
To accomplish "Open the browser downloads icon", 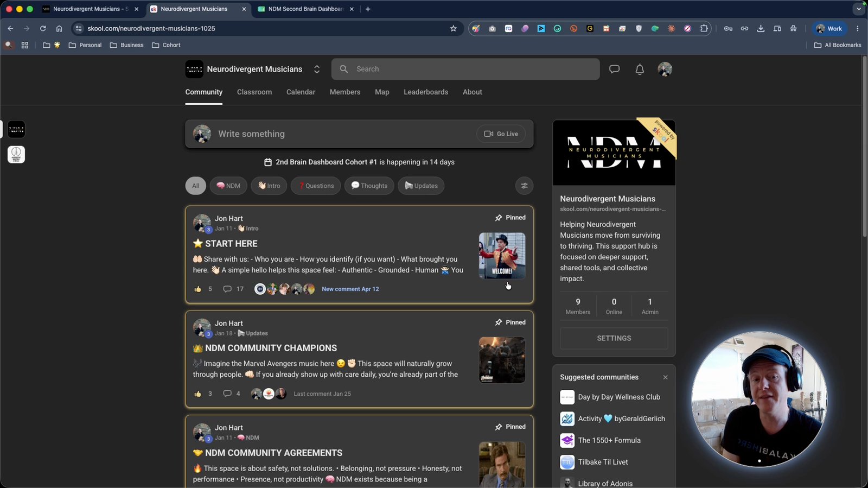I will pyautogui.click(x=761, y=29).
